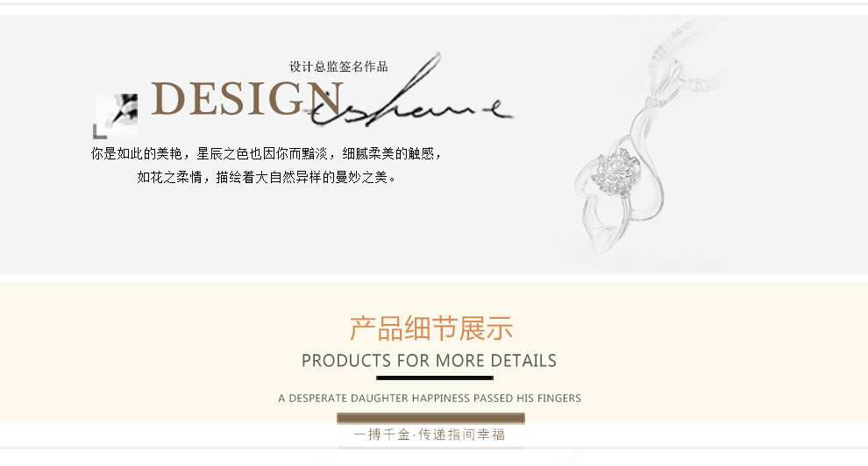This screenshot has height=466, width=868.
Task: Click the black divider bar under title
Action: tap(435, 378)
